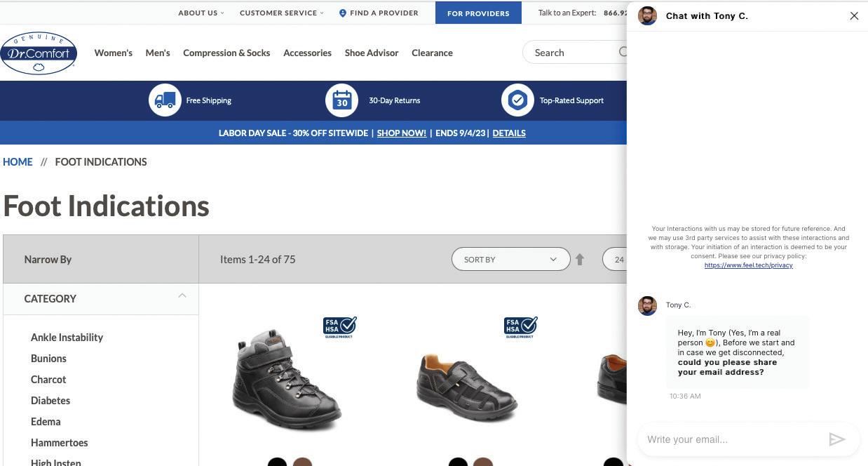The height and width of the screenshot is (466, 868).
Task: Select the Bunions category filter
Action: tap(48, 358)
